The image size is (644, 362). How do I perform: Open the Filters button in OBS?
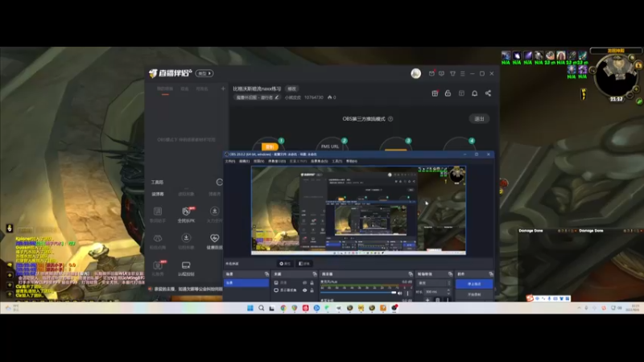tap(304, 264)
